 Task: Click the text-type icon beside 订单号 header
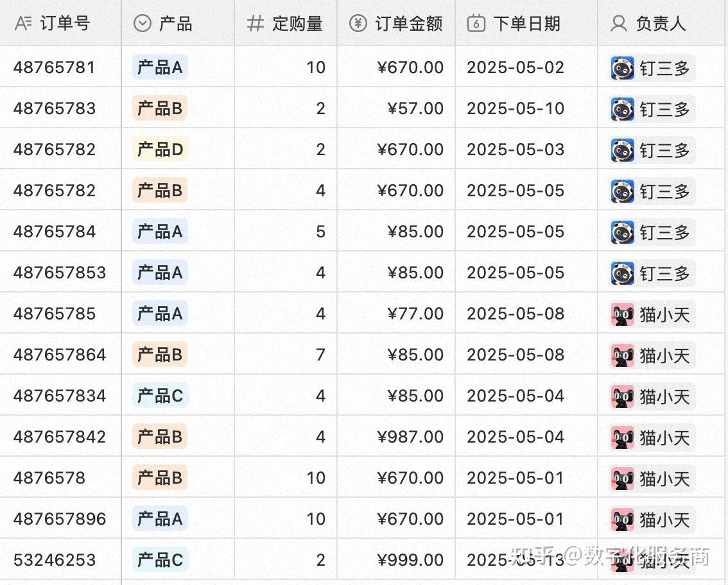(x=23, y=22)
